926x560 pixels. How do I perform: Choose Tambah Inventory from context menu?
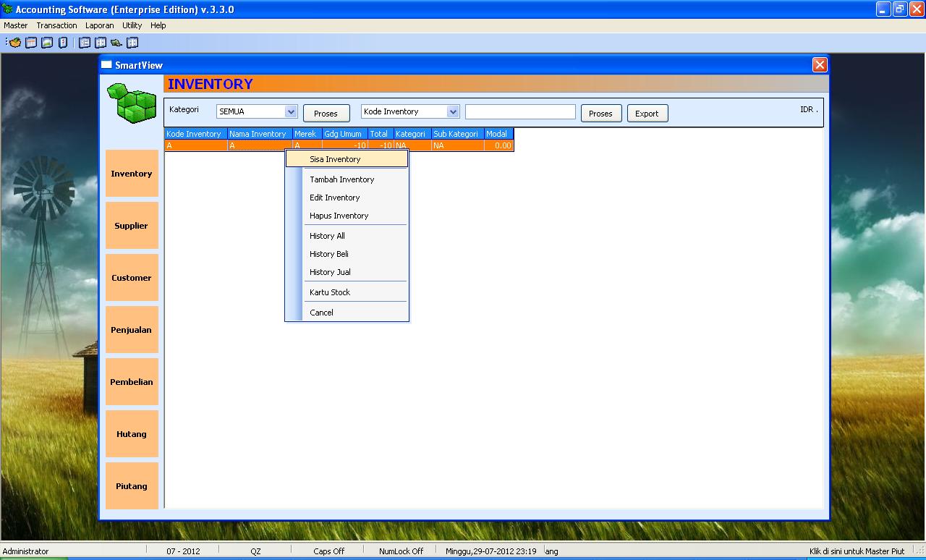click(347, 179)
